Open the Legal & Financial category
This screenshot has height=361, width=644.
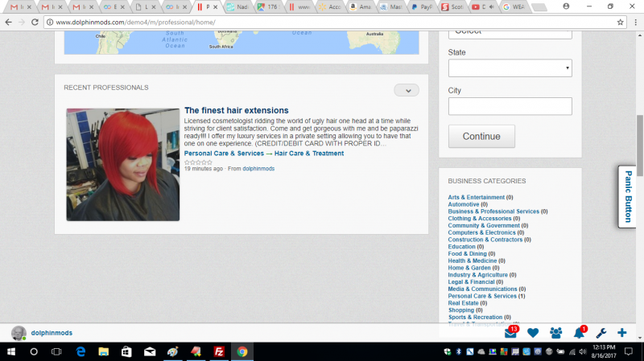click(x=471, y=282)
